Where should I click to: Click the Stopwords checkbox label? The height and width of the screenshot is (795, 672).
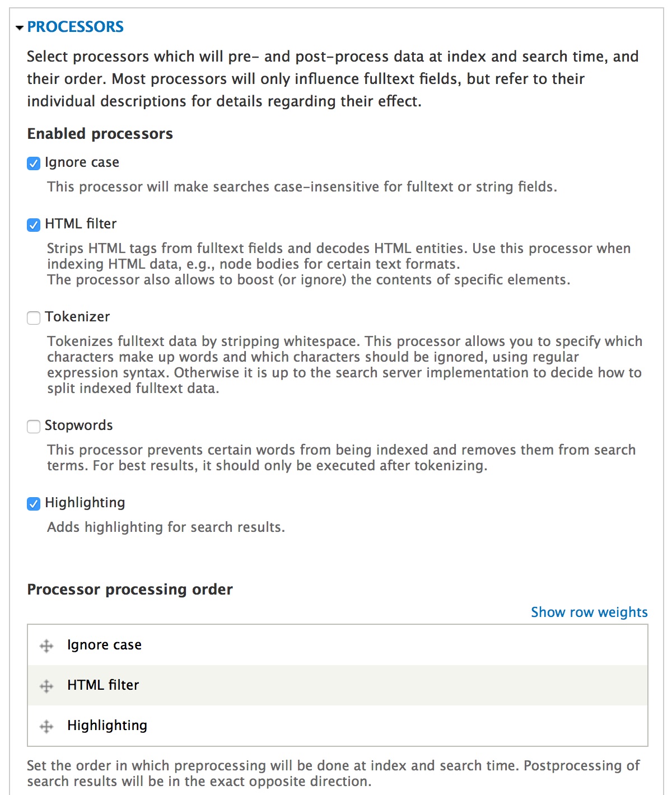point(78,425)
